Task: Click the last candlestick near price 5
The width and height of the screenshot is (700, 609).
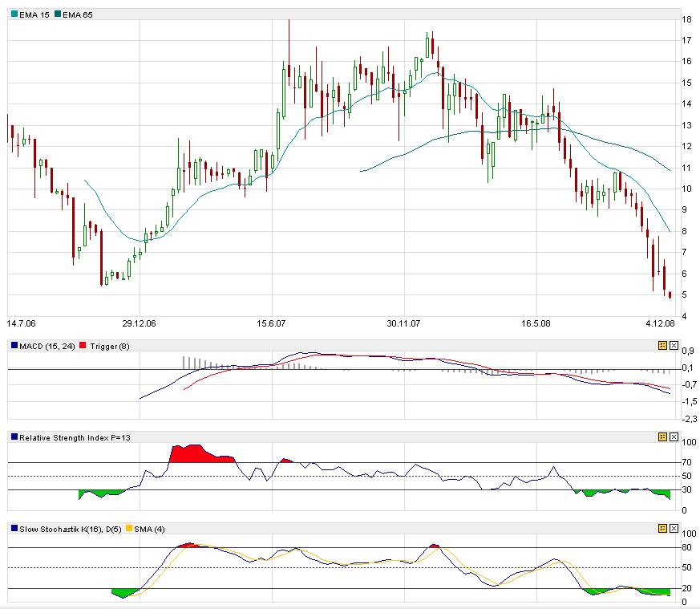Action: point(670,295)
